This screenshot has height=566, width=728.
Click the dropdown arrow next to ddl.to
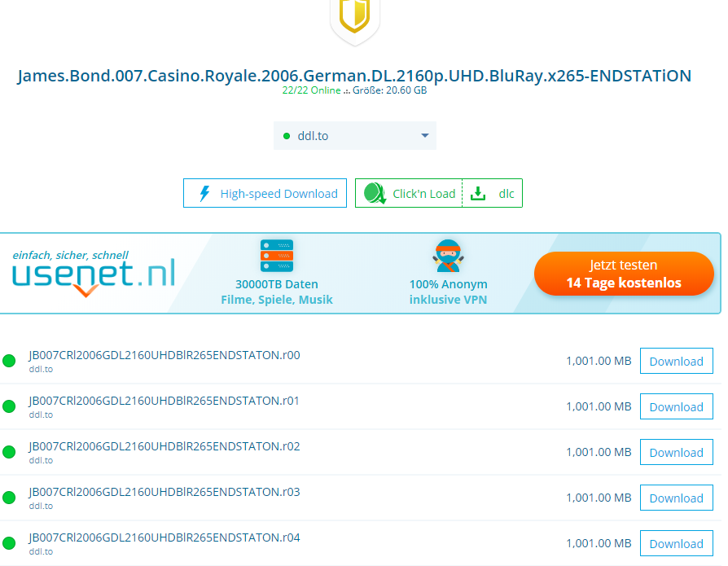point(424,136)
